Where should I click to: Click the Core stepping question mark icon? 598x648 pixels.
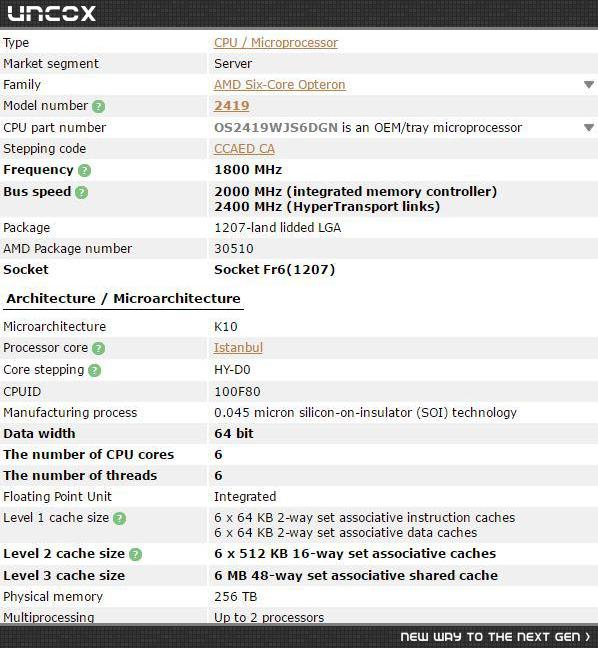pos(94,370)
